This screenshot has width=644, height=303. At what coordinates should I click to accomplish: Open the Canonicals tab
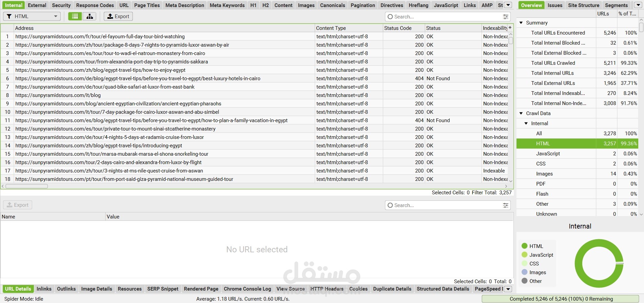tap(333, 5)
